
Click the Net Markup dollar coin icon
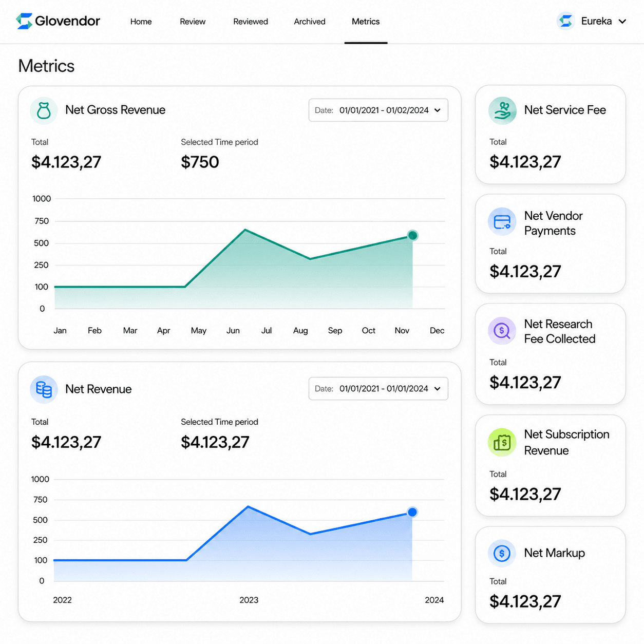tap(502, 553)
